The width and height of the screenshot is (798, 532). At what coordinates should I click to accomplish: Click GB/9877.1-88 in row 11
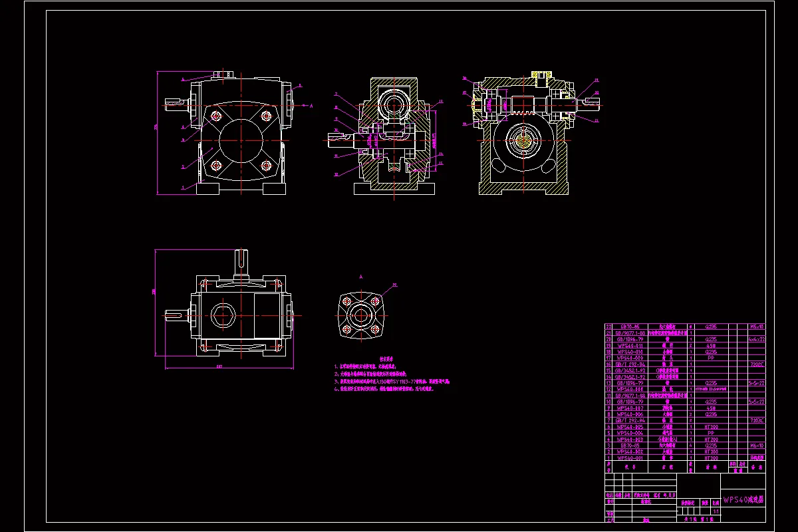point(630,396)
